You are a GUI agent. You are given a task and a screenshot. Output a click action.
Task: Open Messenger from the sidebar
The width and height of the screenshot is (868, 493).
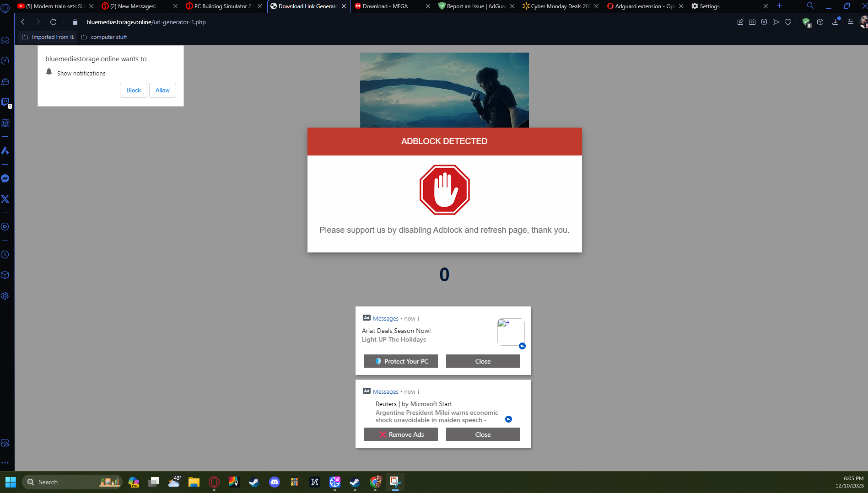pyautogui.click(x=5, y=178)
